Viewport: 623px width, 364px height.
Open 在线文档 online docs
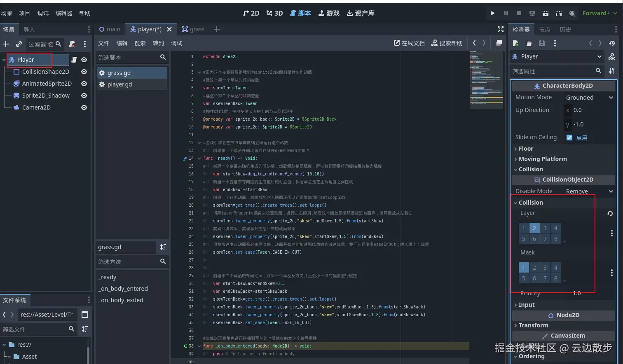click(x=409, y=43)
